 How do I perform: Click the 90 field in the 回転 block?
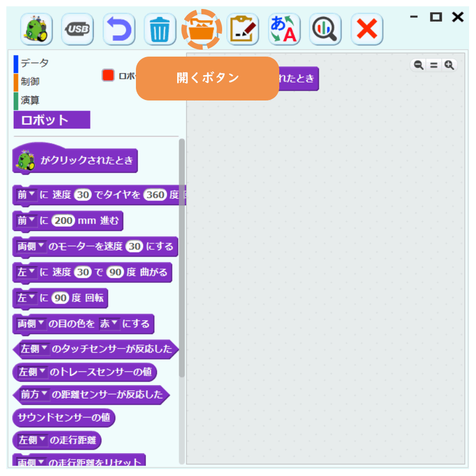[x=60, y=298]
